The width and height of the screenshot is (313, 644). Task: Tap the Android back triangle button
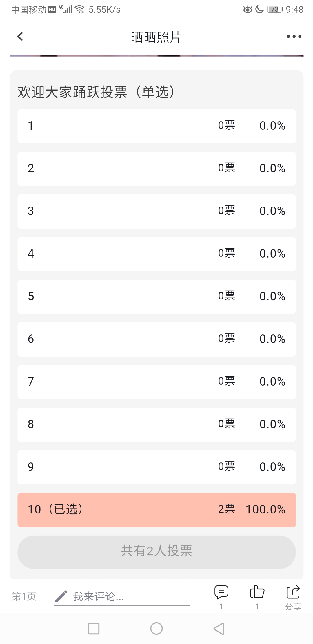pos(219,629)
